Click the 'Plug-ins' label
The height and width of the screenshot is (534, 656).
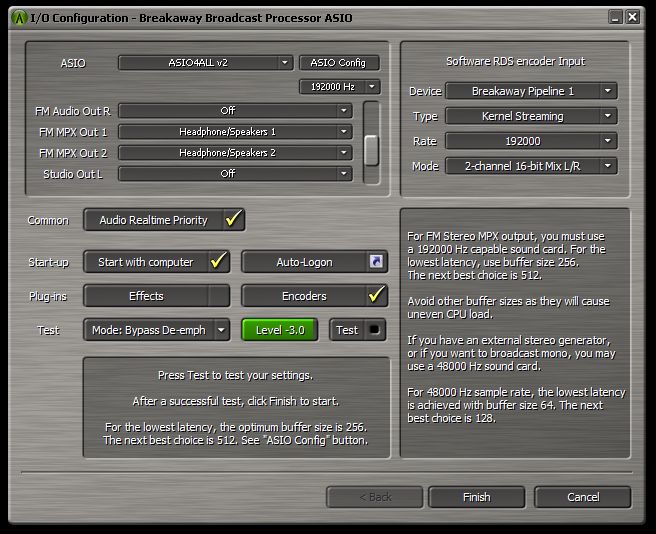pyautogui.click(x=48, y=296)
